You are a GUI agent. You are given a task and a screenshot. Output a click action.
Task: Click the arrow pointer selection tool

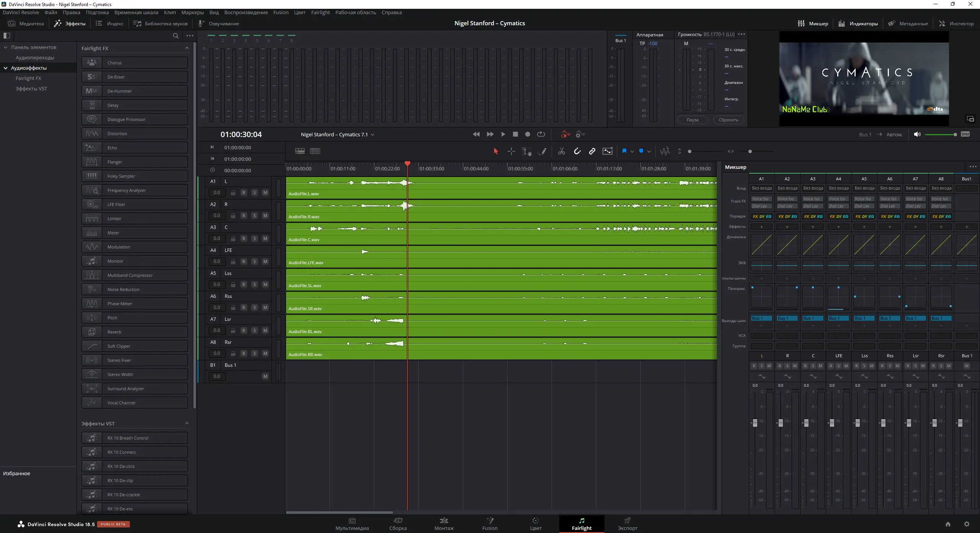pos(496,151)
